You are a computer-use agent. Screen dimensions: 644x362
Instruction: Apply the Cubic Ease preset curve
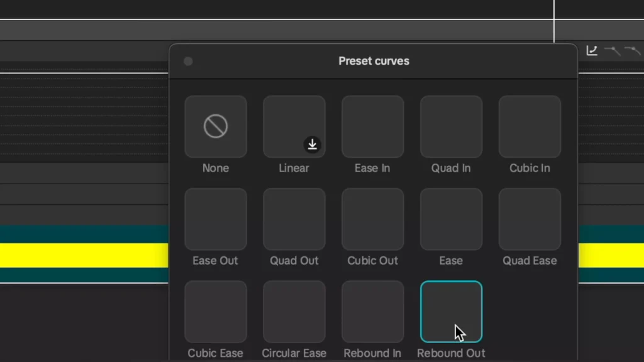(x=216, y=311)
